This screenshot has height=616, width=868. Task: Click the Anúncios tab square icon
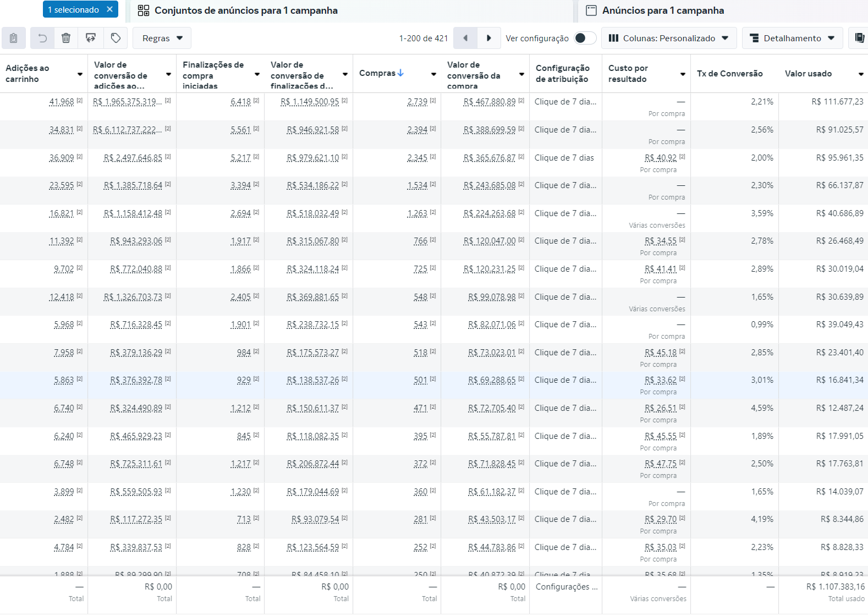click(x=591, y=10)
